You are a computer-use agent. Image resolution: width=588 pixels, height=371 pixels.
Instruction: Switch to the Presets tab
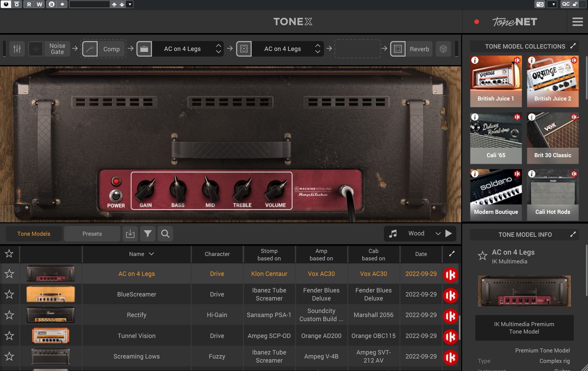click(92, 233)
